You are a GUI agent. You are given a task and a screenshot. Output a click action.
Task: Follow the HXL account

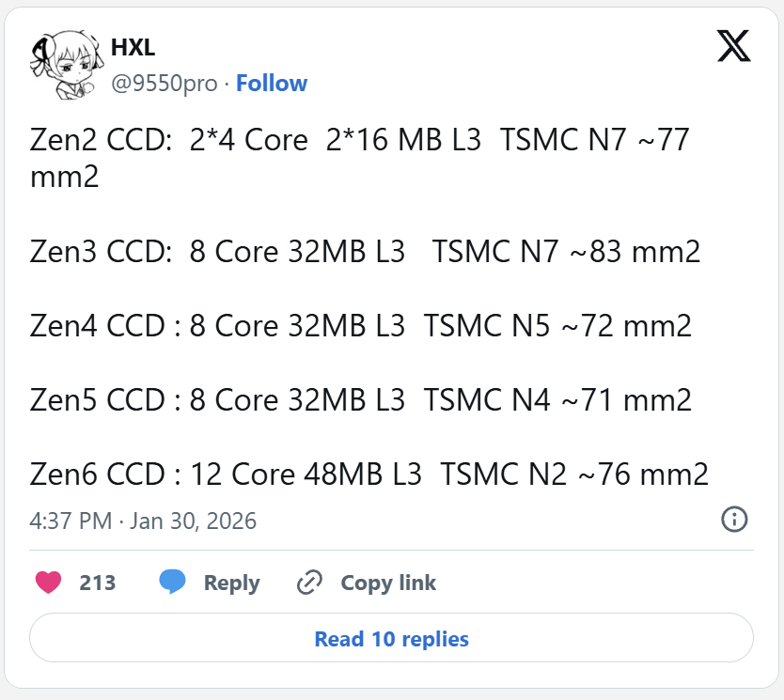[x=272, y=84]
